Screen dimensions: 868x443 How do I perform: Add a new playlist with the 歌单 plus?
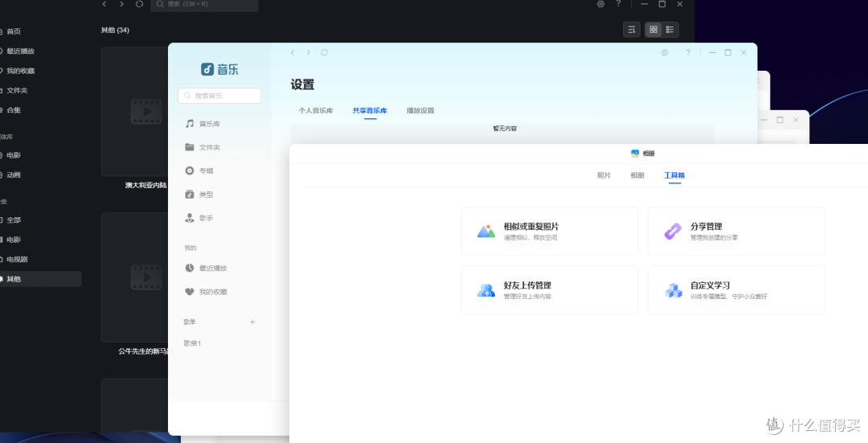252,322
